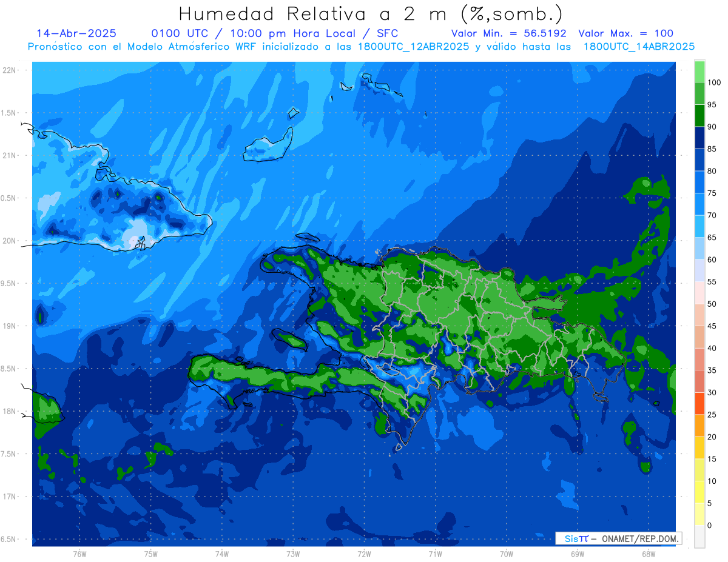This screenshot has height=562, width=728.
Task: Click the dark green legend swatch between 90 and 95
Action: pos(699,115)
